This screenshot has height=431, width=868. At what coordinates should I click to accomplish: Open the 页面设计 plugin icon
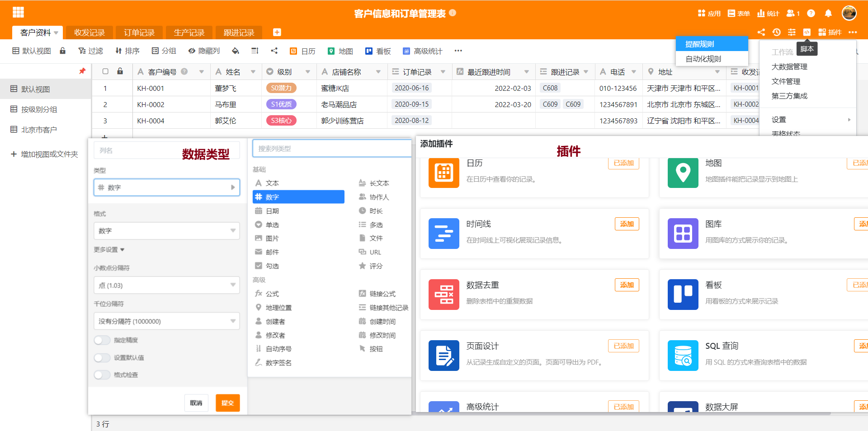point(443,355)
